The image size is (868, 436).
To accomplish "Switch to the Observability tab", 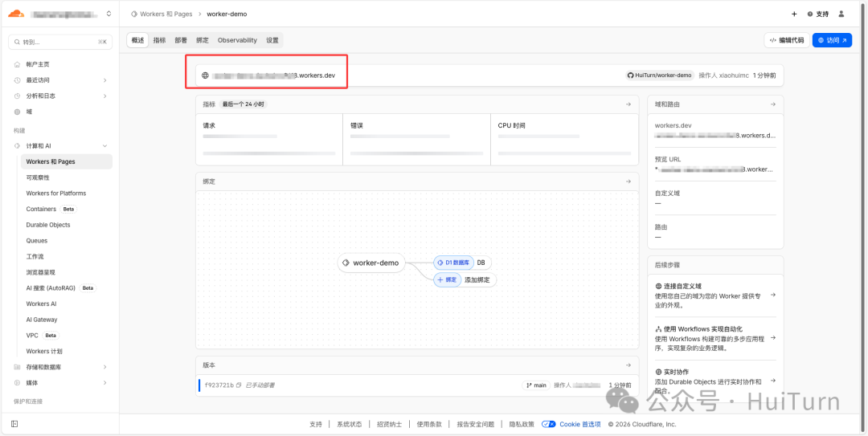I will pyautogui.click(x=237, y=40).
